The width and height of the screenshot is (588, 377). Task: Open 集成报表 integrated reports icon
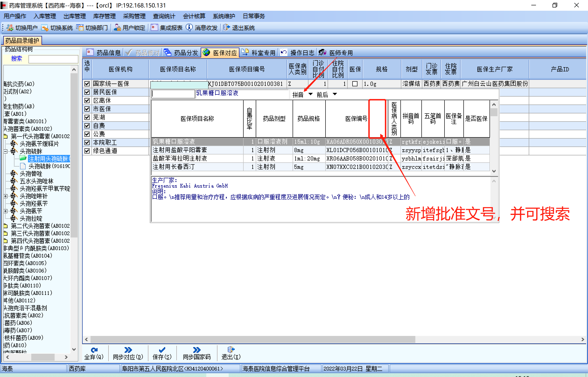(154, 28)
